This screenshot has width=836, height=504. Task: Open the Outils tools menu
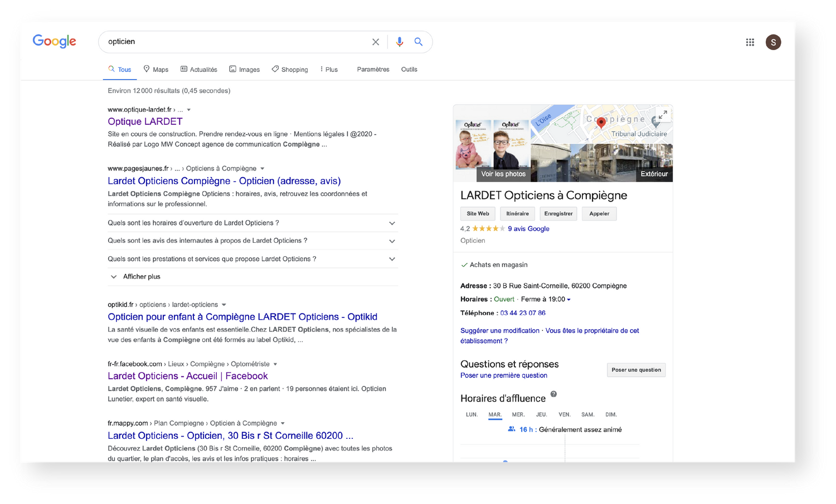[x=409, y=70]
